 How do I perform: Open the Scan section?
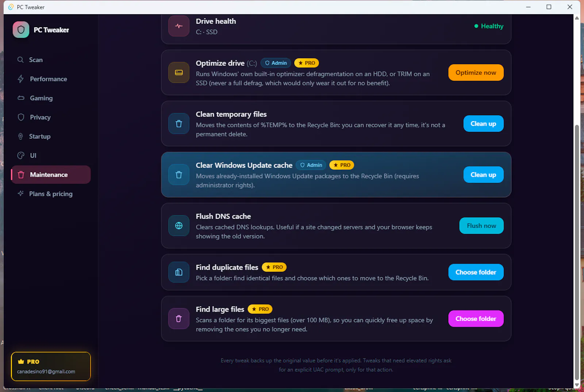point(51,60)
